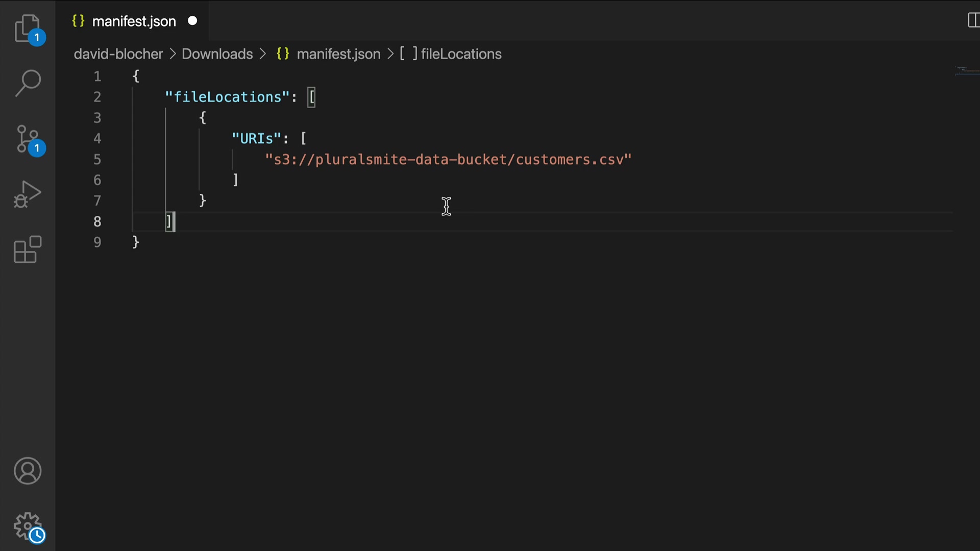
Task: Open manifest.json breadcrumb dropdown
Action: pyautogui.click(x=338, y=54)
